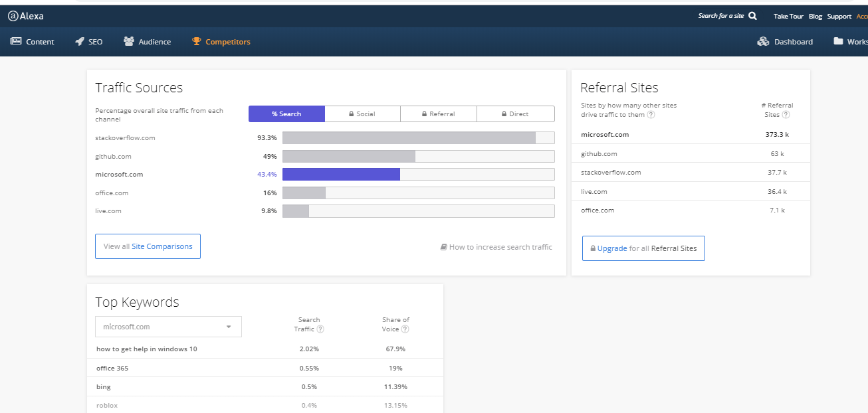
Task: Click the Search for a site field
Action: 721,16
